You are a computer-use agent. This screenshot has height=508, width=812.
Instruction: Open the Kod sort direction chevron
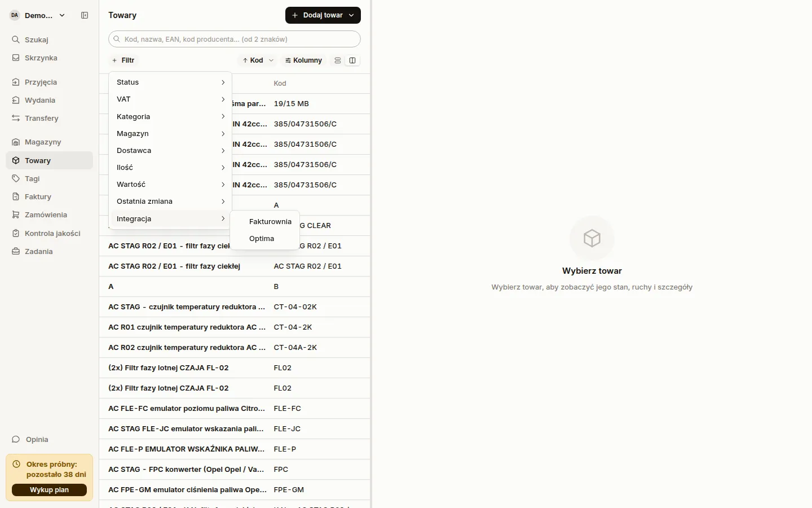click(271, 60)
